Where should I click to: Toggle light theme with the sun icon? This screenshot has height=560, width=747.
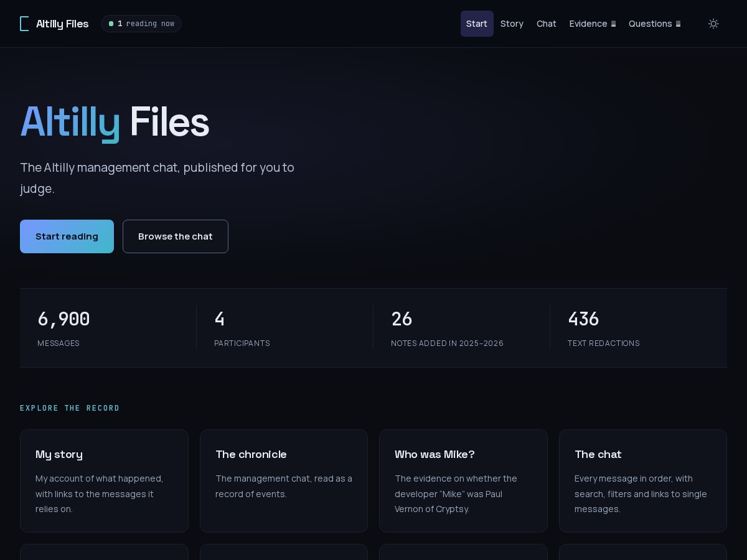(713, 24)
